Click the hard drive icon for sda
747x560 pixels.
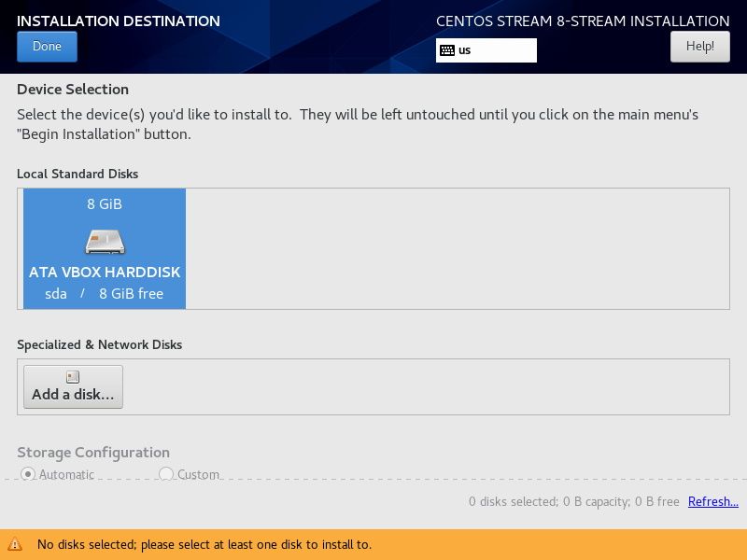point(105,242)
